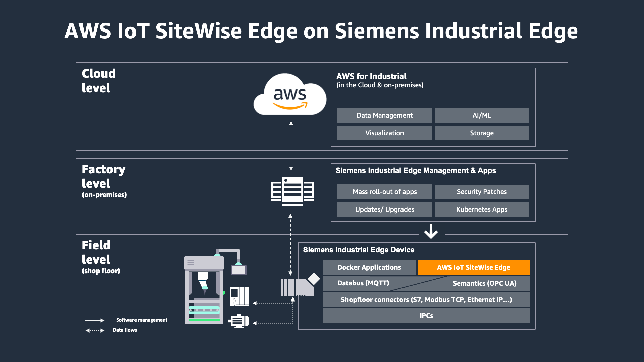The height and width of the screenshot is (362, 644).
Task: Click the factory server rack icon
Action: pos(293,191)
